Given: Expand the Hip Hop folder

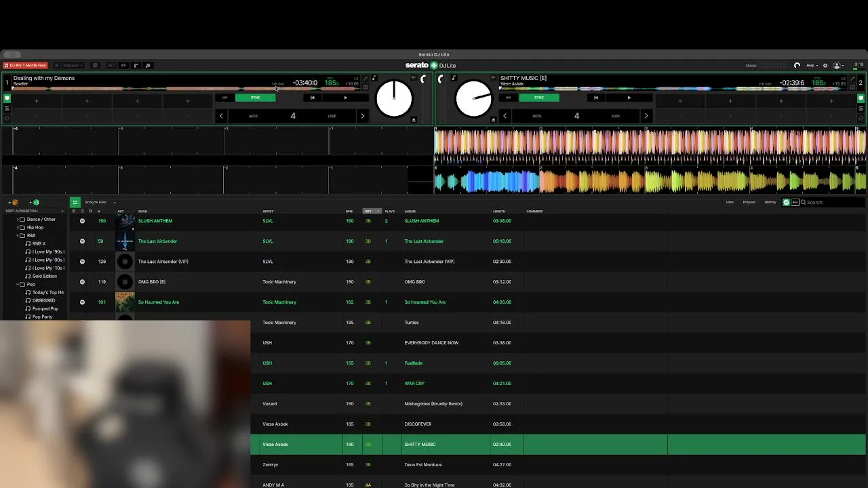Looking at the screenshot, I should (18, 228).
